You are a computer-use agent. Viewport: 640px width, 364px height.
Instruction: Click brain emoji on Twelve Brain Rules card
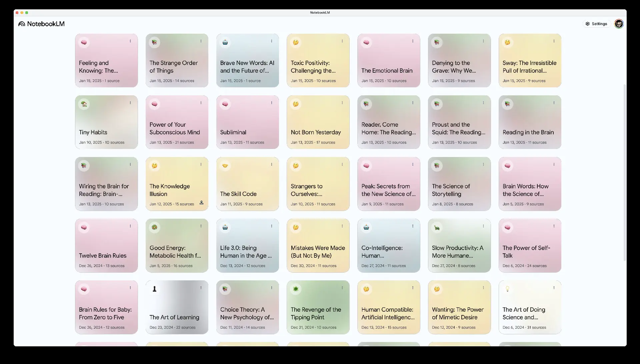coord(84,227)
